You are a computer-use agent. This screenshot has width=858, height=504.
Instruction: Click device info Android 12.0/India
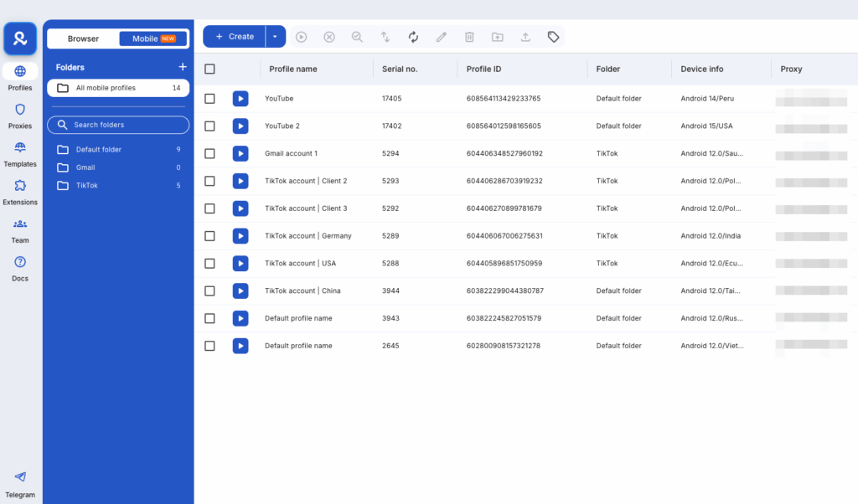coord(711,235)
